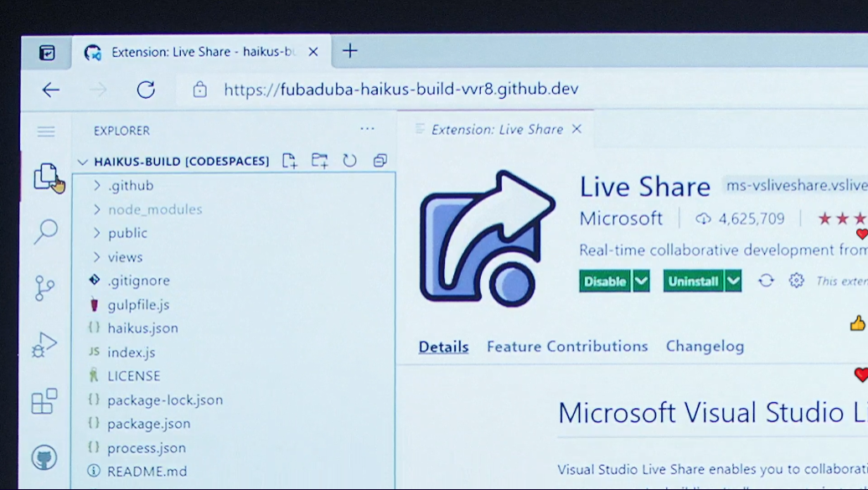Image resolution: width=868 pixels, height=490 pixels.
Task: Open the Disable dropdown arrow
Action: point(640,281)
